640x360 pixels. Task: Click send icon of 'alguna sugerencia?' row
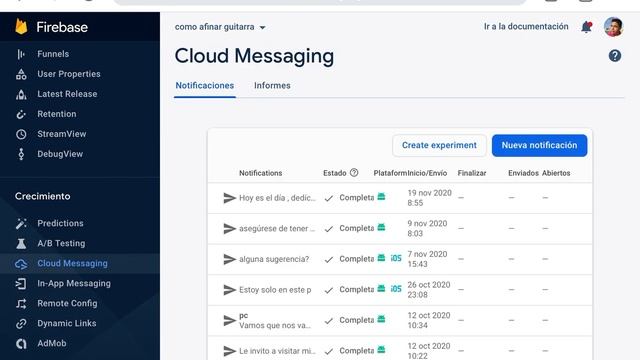click(x=229, y=259)
